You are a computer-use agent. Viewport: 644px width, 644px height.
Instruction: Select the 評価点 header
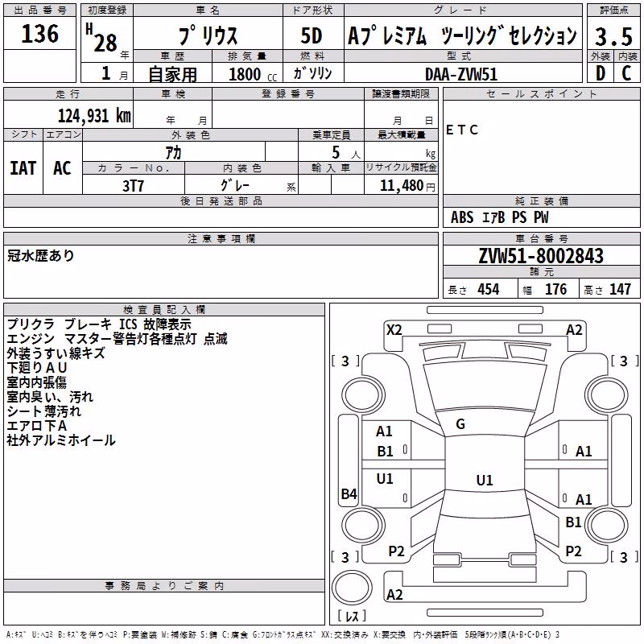coord(613,10)
